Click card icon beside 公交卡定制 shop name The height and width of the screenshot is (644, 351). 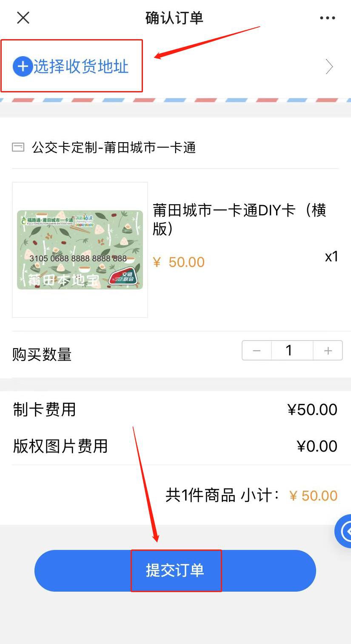tap(18, 148)
